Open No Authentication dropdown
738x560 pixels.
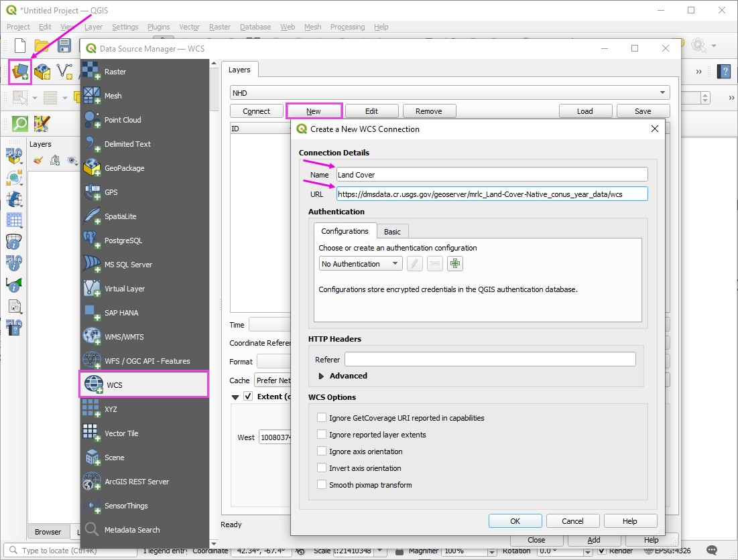[361, 264]
